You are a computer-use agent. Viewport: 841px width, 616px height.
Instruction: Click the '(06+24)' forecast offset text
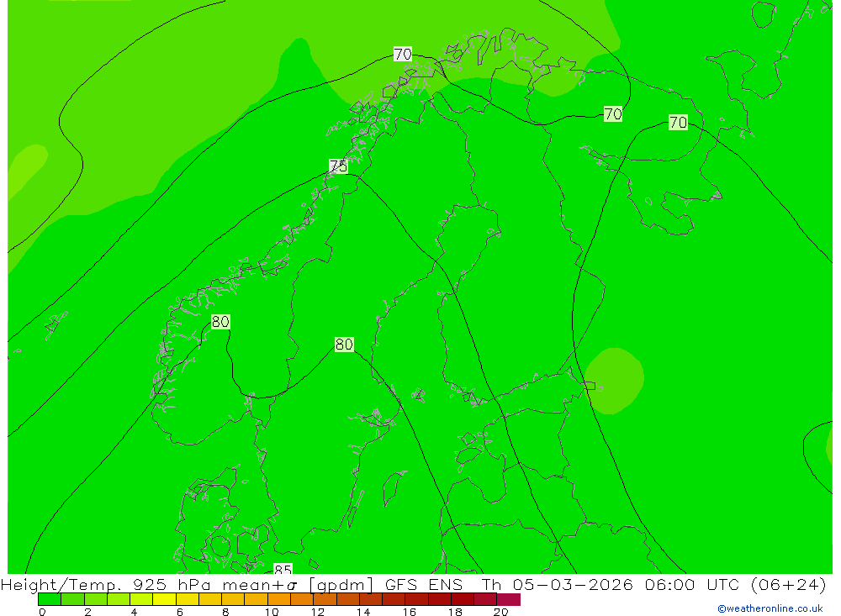tap(789, 585)
